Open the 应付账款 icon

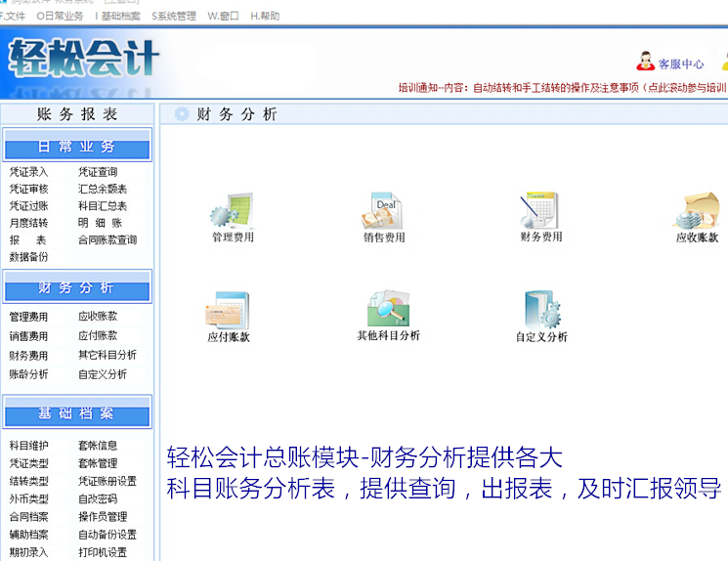pyautogui.click(x=228, y=310)
